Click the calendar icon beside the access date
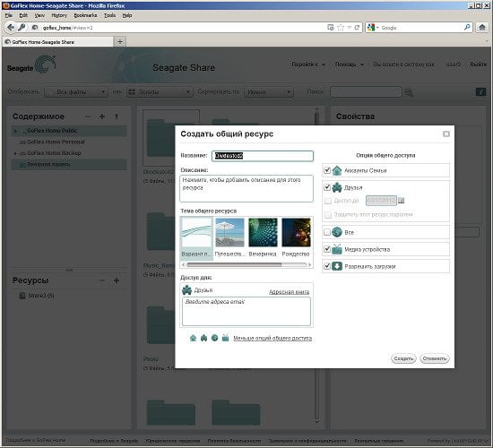The height and width of the screenshot is (448, 493). (401, 201)
